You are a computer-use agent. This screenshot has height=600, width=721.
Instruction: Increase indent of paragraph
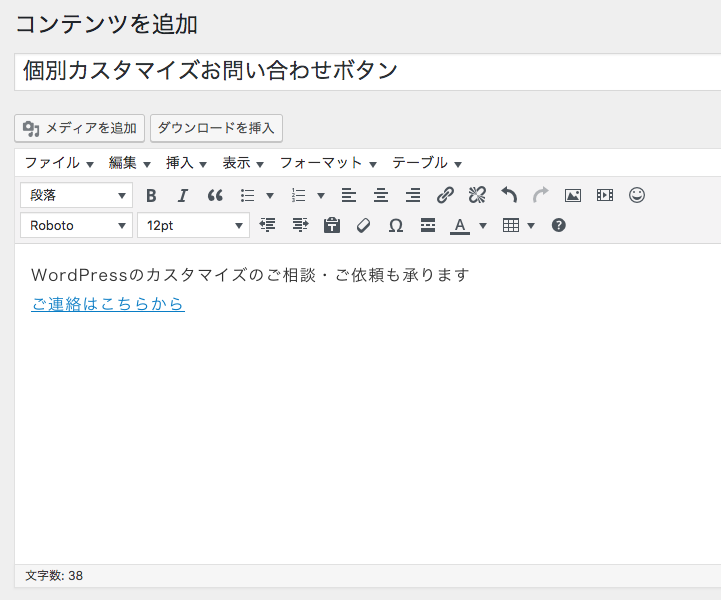click(x=300, y=225)
